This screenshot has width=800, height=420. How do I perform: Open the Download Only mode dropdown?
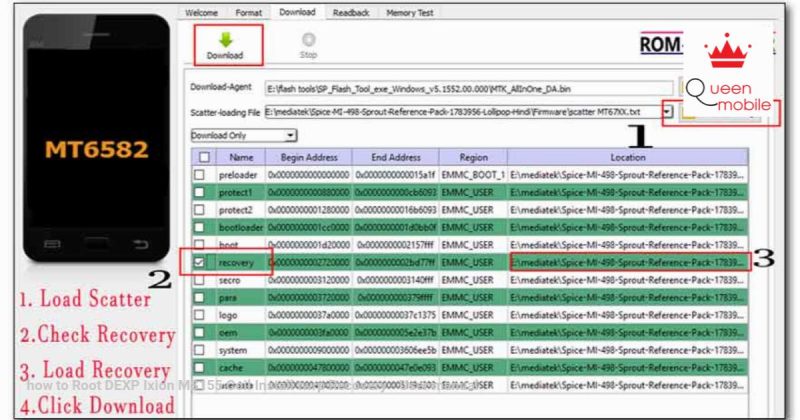[x=243, y=135]
